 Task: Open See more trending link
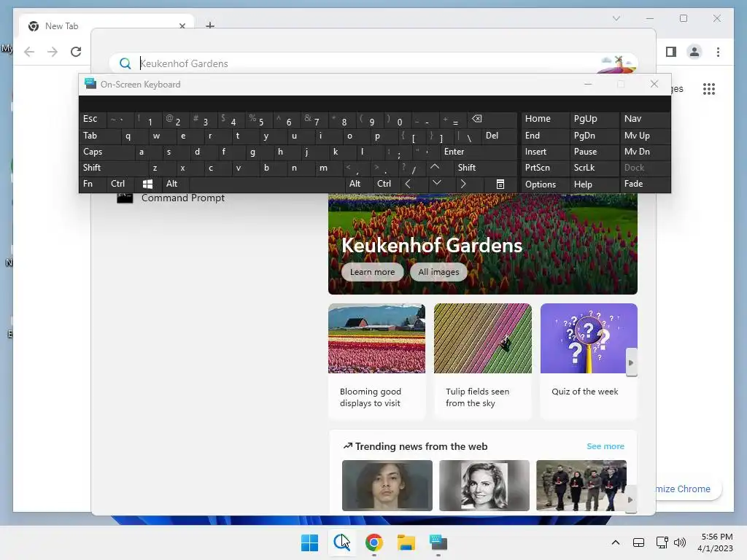(605, 446)
